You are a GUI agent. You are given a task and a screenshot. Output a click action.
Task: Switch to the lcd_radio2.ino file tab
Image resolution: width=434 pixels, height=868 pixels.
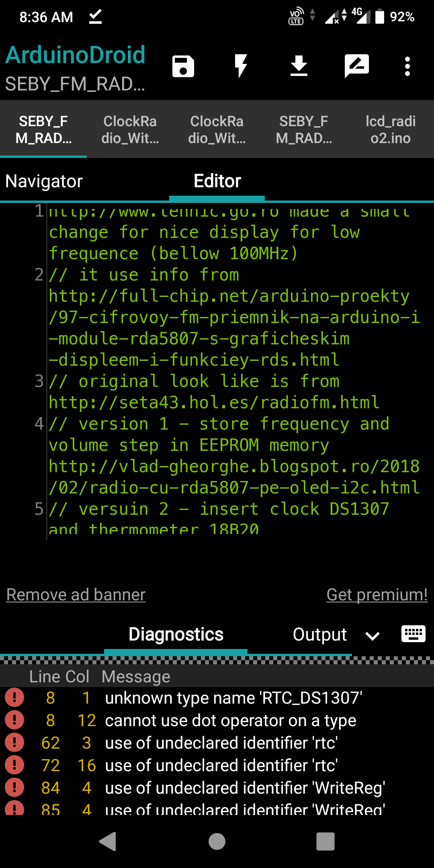[390, 129]
